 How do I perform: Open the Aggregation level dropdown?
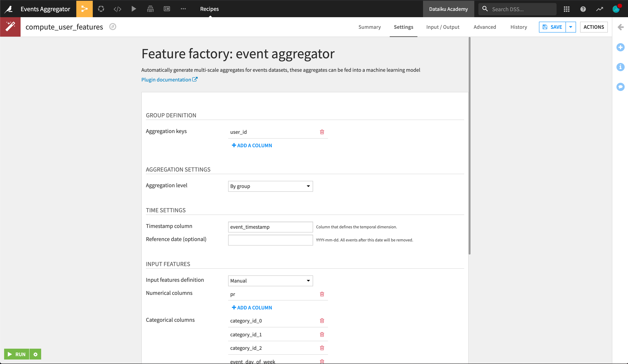coord(270,186)
